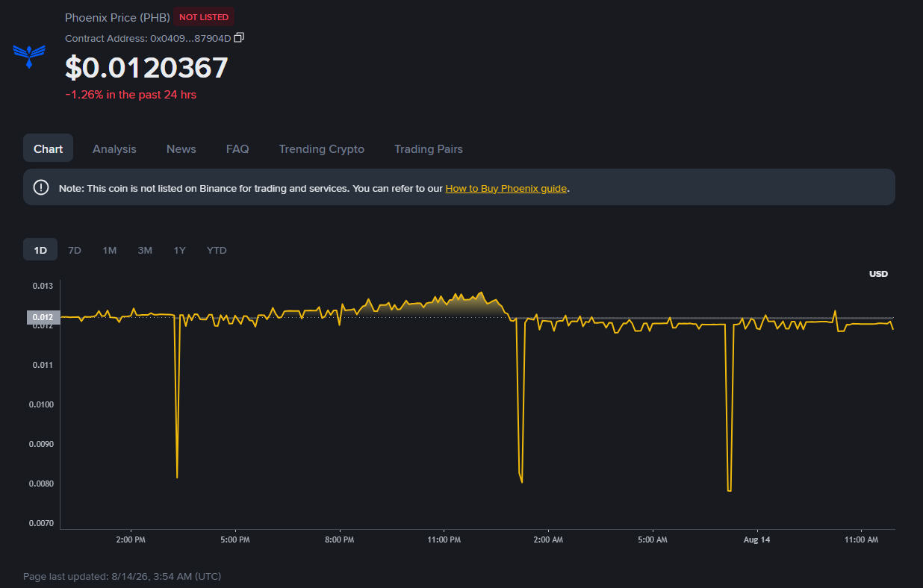
Task: Click the 5:00 AM x-axis label
Action: [652, 539]
